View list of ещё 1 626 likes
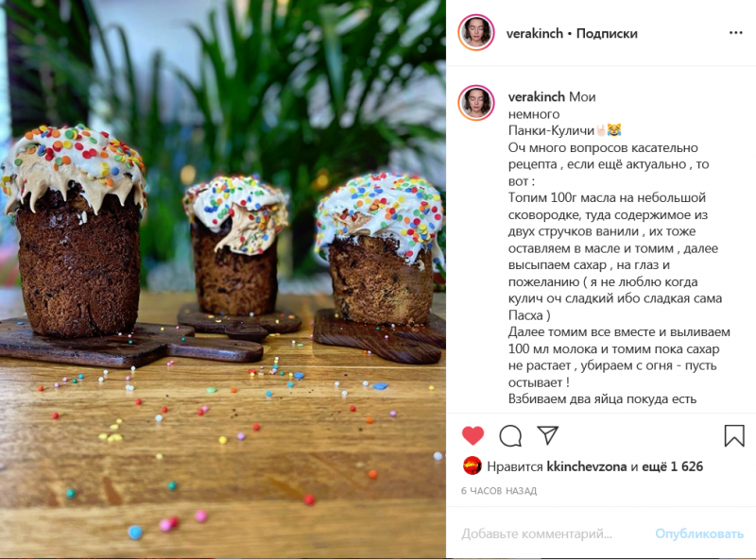756x559 pixels. click(673, 466)
